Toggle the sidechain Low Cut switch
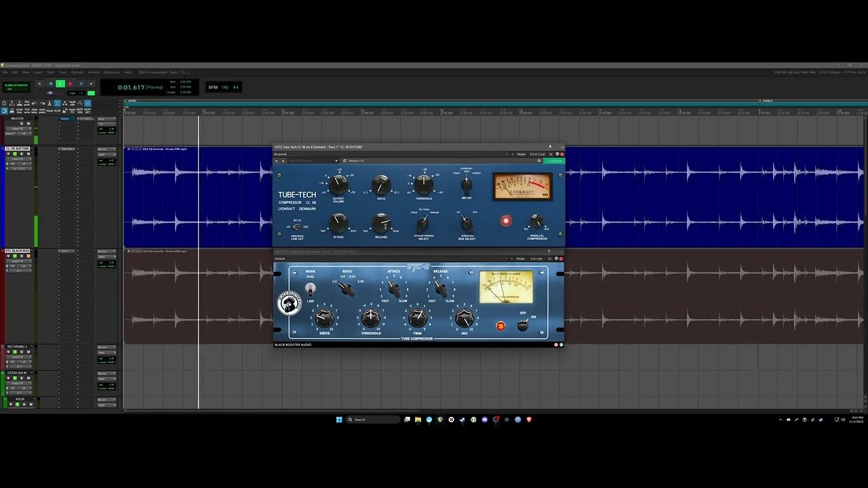 297,227
